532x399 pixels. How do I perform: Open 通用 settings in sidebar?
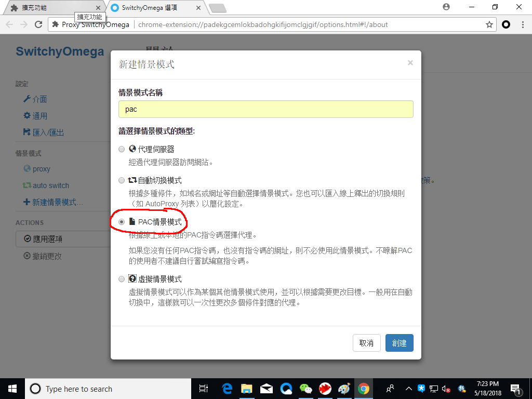click(35, 116)
